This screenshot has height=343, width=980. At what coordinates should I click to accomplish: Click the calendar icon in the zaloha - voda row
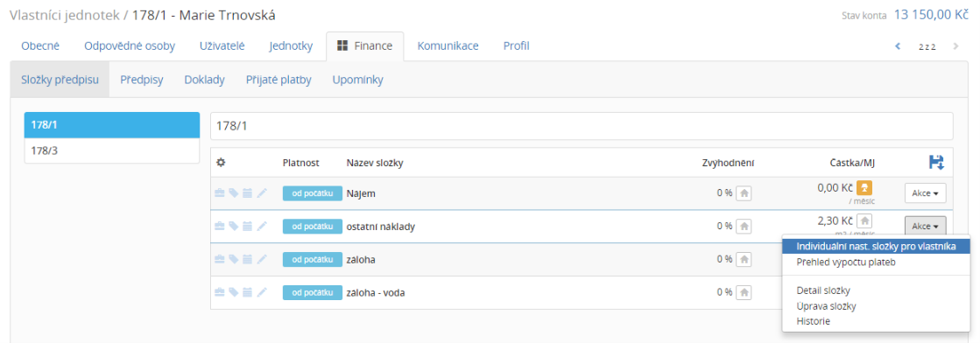point(247,291)
